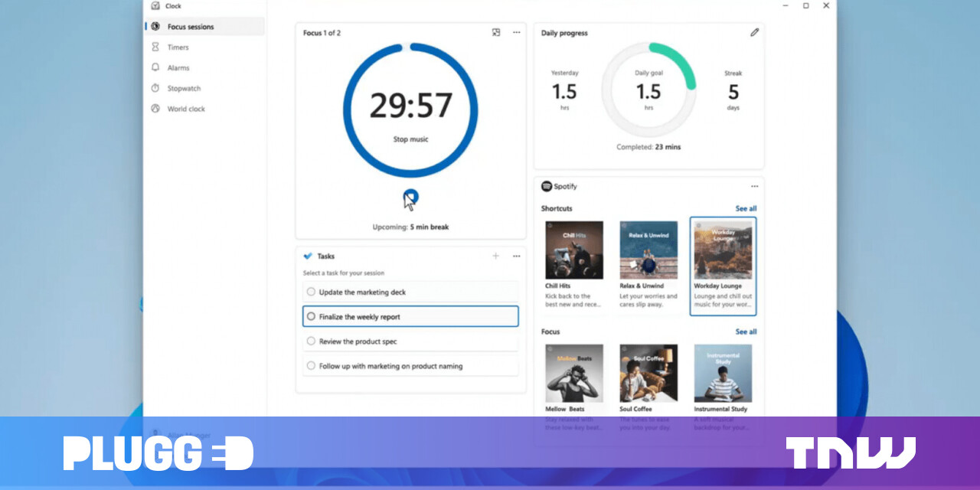The height and width of the screenshot is (490, 980).
Task: Click the daily goal progress ring
Action: 648,90
